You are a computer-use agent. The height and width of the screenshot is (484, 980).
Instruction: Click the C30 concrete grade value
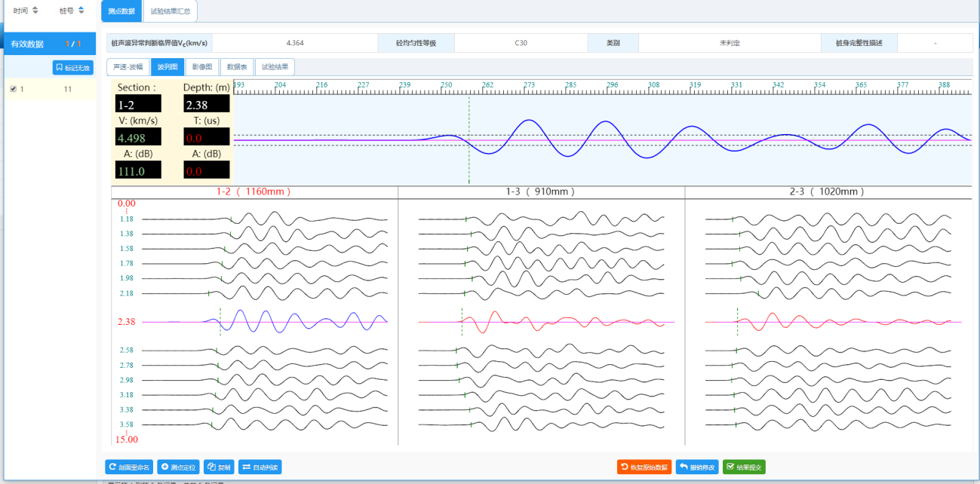(x=521, y=43)
